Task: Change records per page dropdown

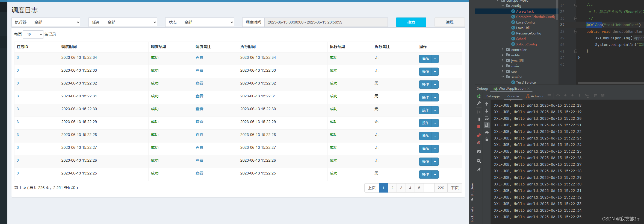Action: pyautogui.click(x=33, y=34)
